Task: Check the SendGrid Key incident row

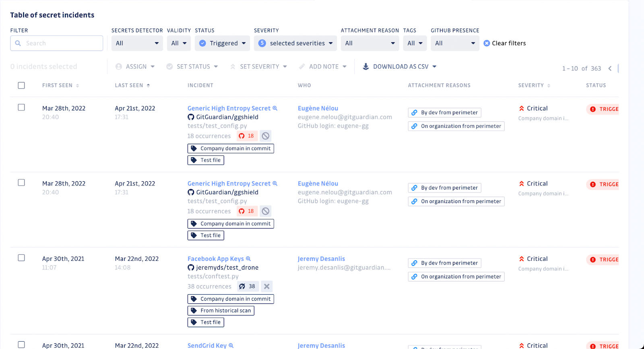Action: tap(21, 345)
